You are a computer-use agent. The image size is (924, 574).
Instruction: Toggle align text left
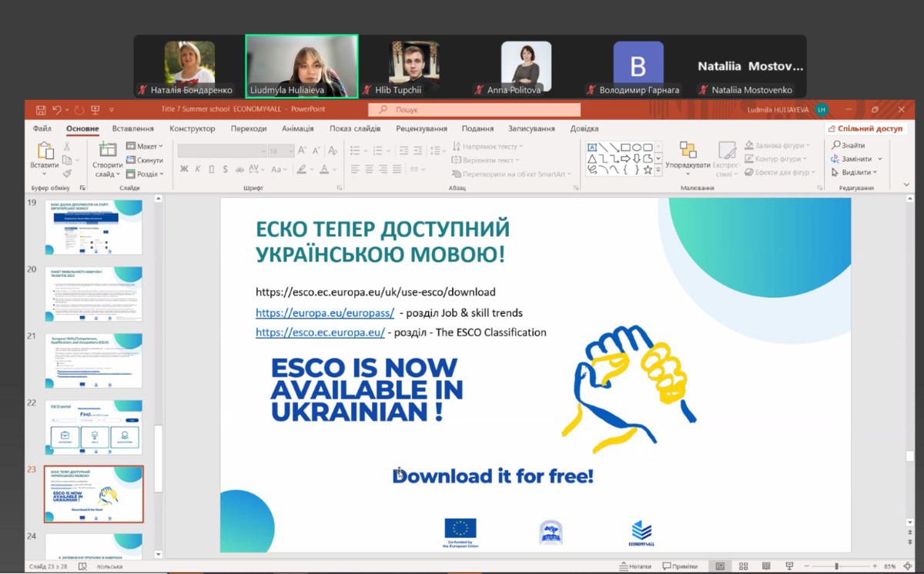click(354, 169)
